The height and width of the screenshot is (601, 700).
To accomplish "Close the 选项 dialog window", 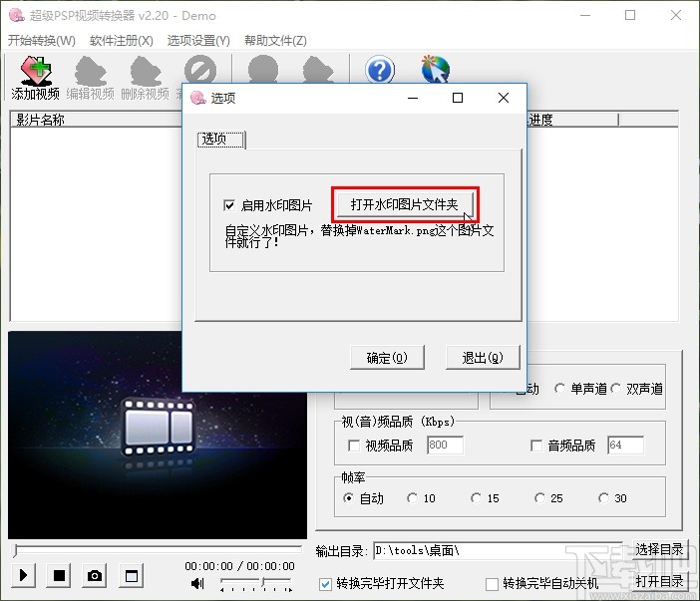I will click(x=504, y=98).
